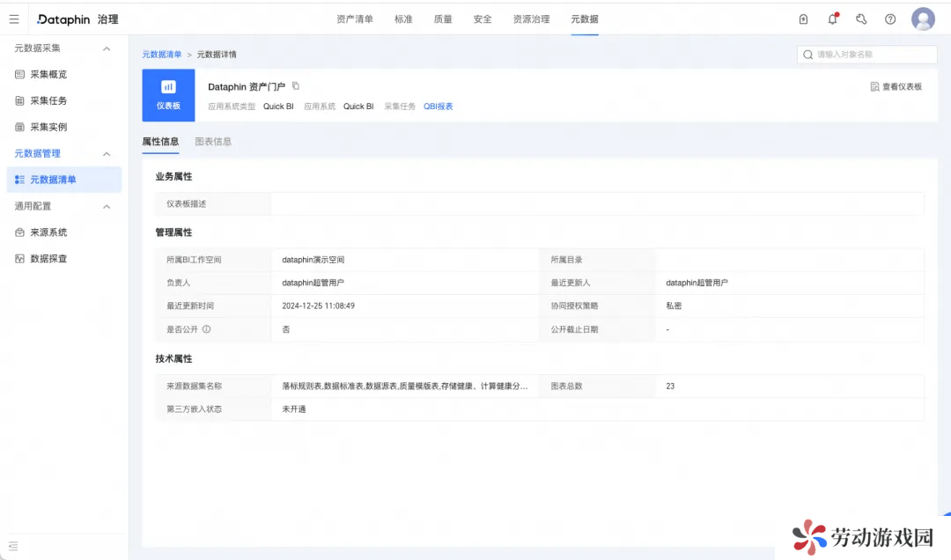
Task: Click the dataphin演示空间 workspace value
Action: [x=313, y=260]
